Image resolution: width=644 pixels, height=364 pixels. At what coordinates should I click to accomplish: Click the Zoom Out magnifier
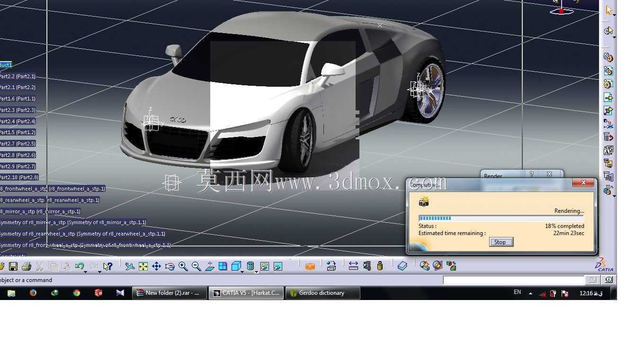pos(196,266)
